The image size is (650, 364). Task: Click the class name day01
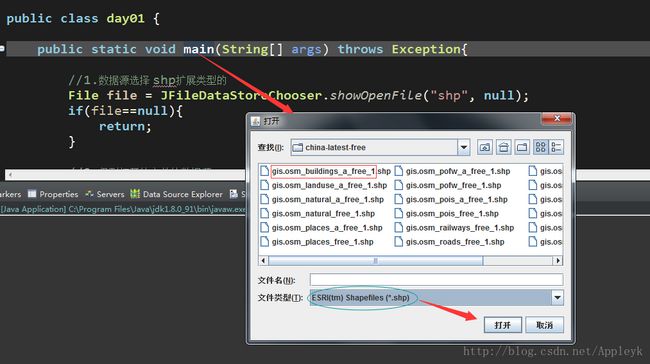click(125, 19)
